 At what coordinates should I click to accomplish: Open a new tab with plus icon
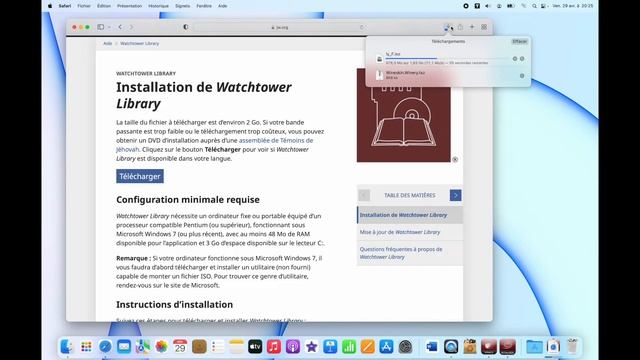pyautogui.click(x=472, y=27)
